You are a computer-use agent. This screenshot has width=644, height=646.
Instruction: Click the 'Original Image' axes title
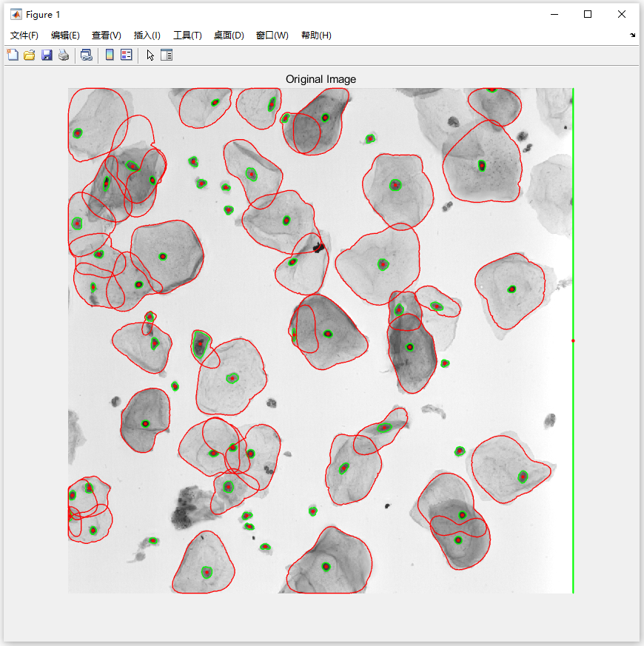(x=321, y=79)
